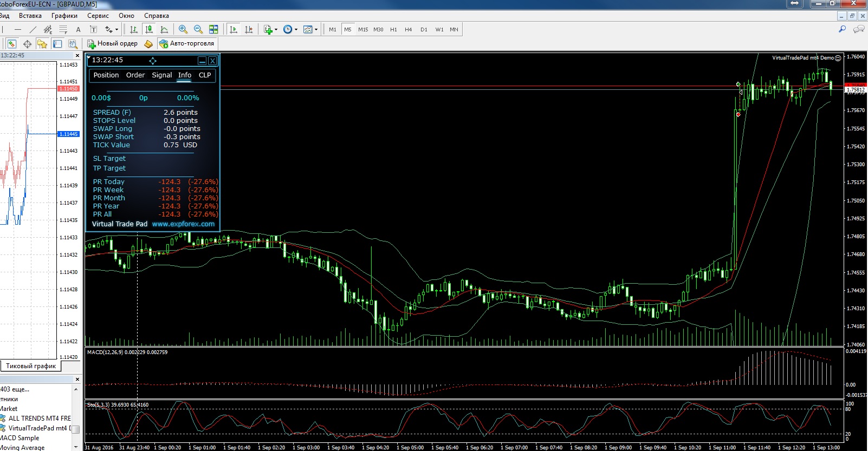Open the Справка menu
This screenshot has width=868, height=451.
tap(157, 16)
